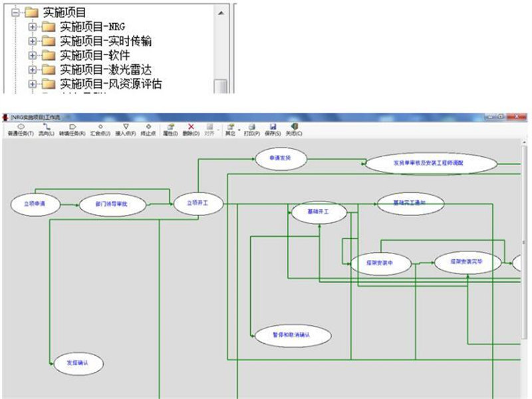Screen dimensions: 532x399
Task: Select the 发货单审核及安装工程师调配 node
Action: pos(431,163)
